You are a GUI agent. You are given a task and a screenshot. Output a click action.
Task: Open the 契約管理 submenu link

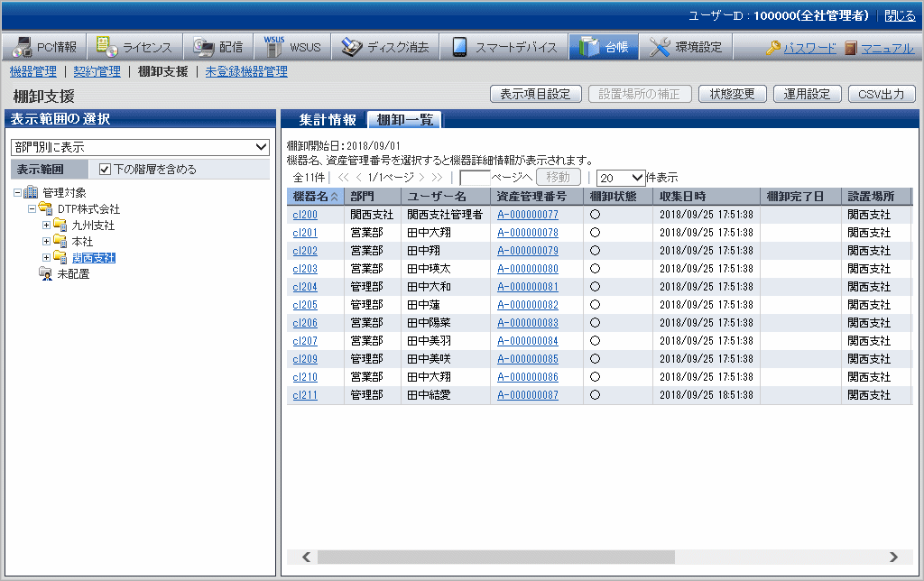pyautogui.click(x=97, y=71)
